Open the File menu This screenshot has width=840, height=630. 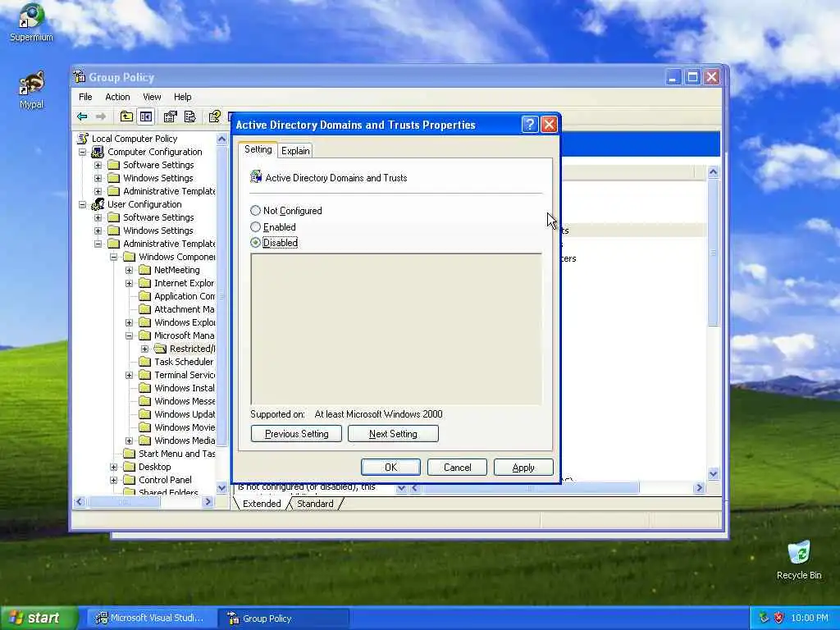click(x=85, y=97)
